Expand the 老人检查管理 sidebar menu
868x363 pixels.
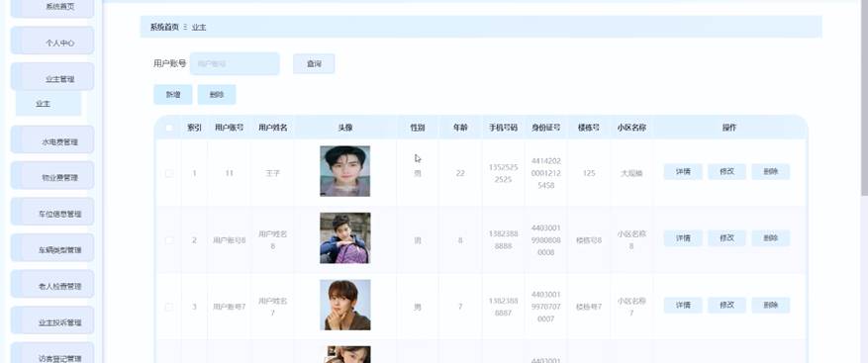52,285
